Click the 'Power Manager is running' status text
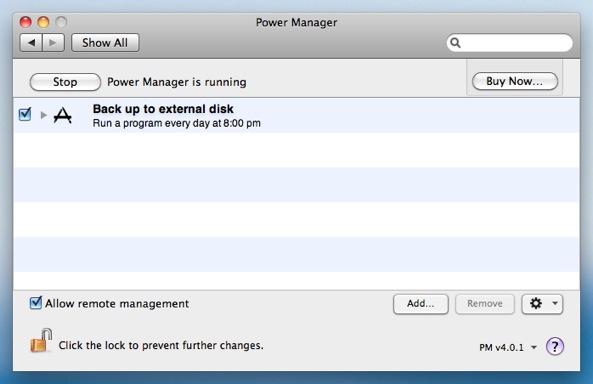Screen dimensions: 593x384 pyautogui.click(x=177, y=82)
